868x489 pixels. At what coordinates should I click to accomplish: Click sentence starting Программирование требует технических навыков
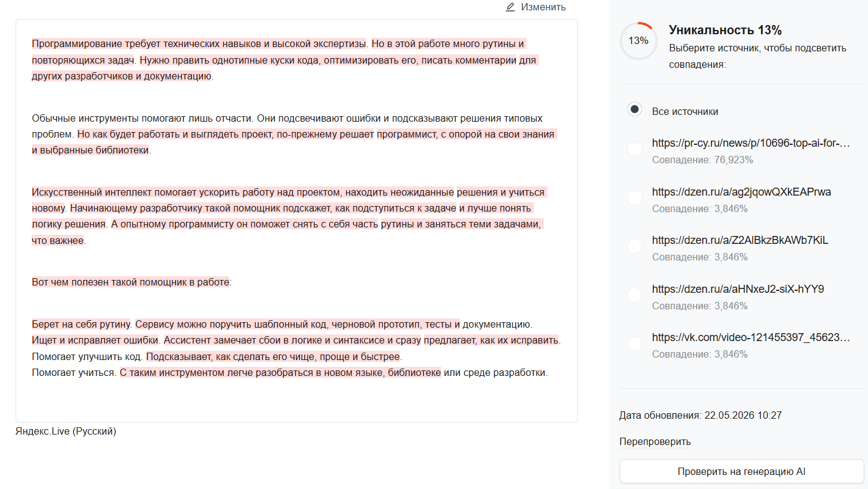click(x=199, y=44)
